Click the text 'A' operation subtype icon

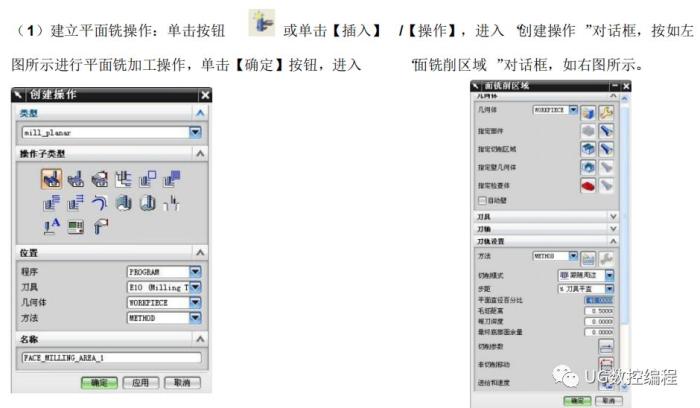coord(52,226)
